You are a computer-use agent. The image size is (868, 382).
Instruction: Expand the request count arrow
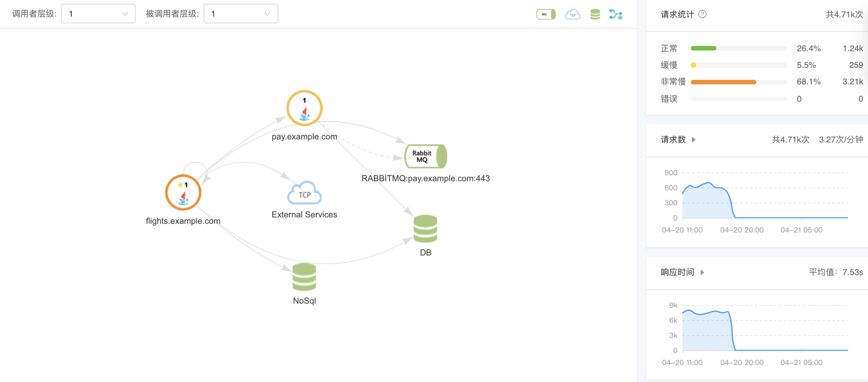(x=694, y=140)
